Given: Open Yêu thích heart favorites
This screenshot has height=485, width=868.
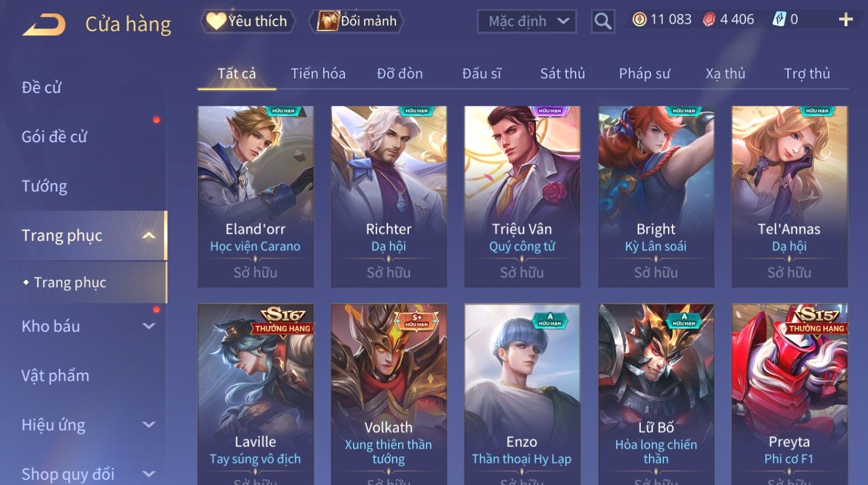Looking at the screenshot, I should [247, 21].
